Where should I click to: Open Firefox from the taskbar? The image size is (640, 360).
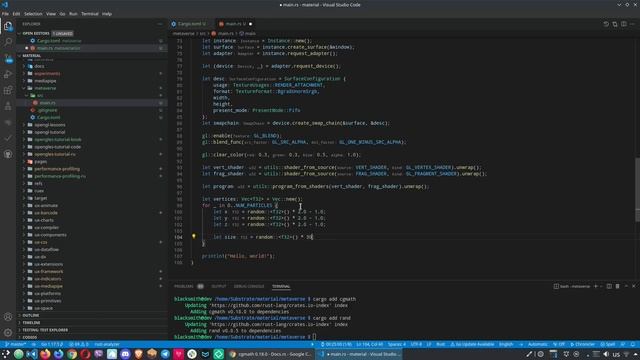[45, 354]
